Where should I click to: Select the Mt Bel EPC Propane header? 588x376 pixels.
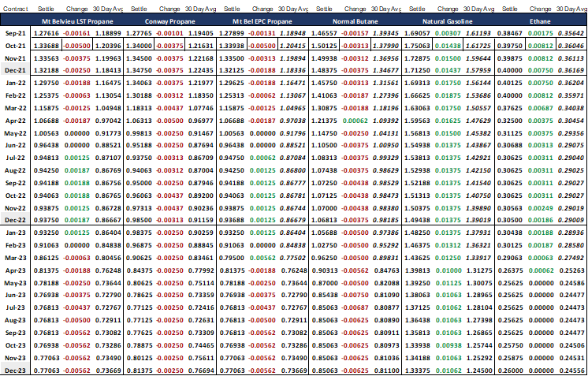[262, 21]
